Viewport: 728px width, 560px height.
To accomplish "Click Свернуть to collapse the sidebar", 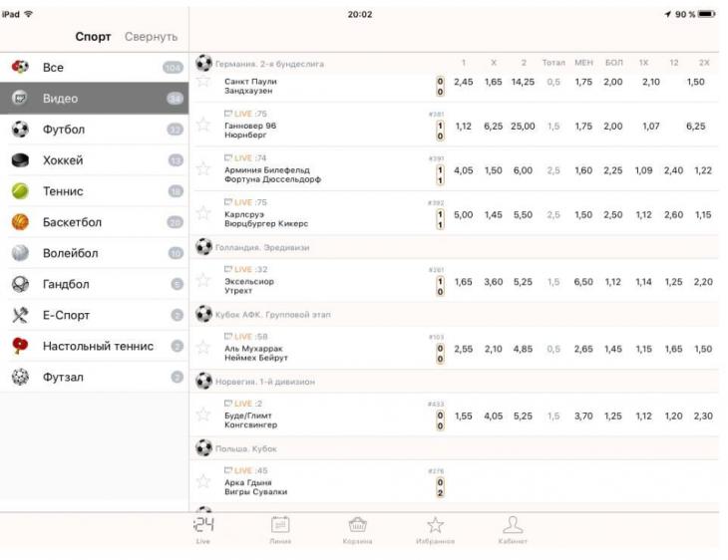I will click(151, 37).
